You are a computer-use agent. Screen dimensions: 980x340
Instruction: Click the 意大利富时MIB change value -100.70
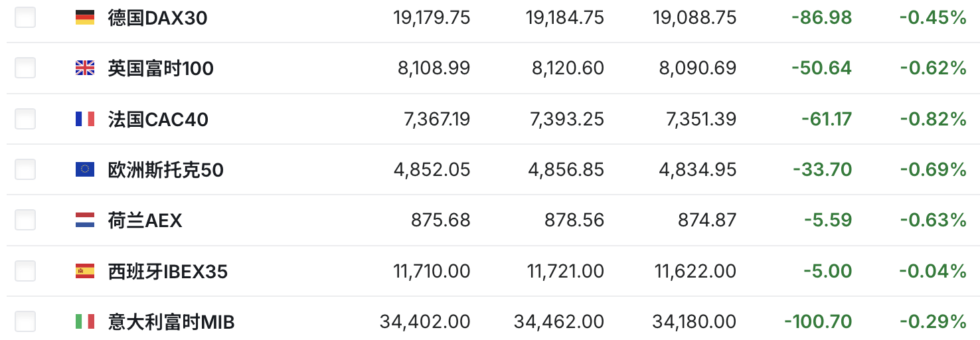pyautogui.click(x=818, y=322)
